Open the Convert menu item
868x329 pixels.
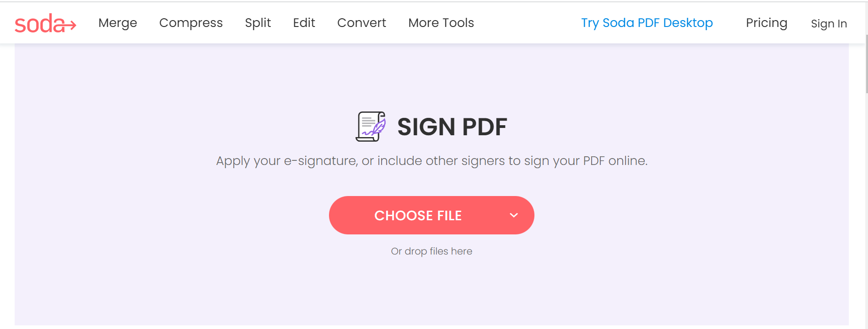tap(361, 23)
